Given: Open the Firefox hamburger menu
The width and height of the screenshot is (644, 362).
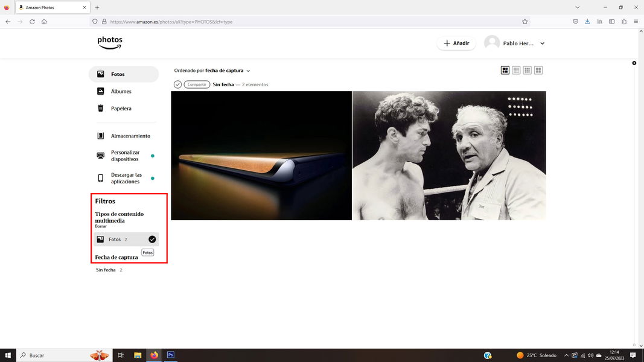Looking at the screenshot, I should point(636,22).
